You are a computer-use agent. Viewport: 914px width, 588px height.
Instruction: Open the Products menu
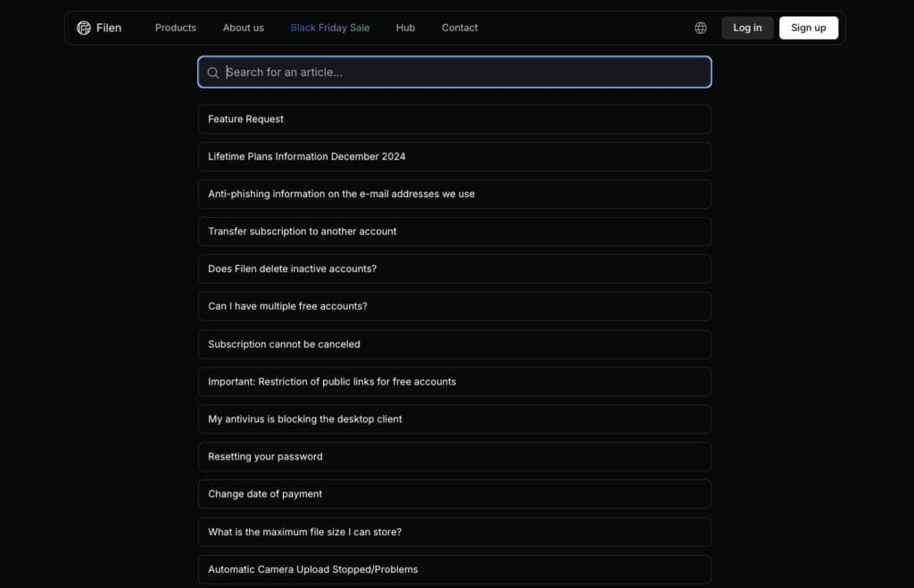175,28
